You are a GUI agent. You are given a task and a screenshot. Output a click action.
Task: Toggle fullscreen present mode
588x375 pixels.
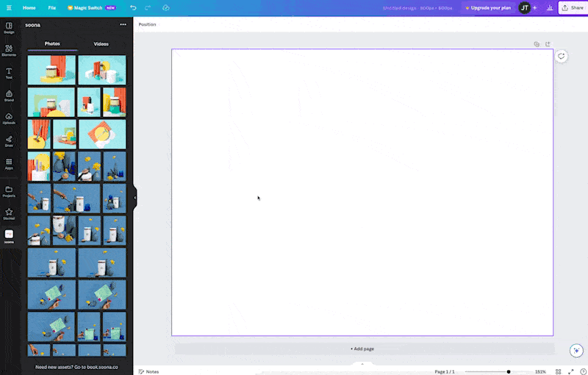coord(571,371)
